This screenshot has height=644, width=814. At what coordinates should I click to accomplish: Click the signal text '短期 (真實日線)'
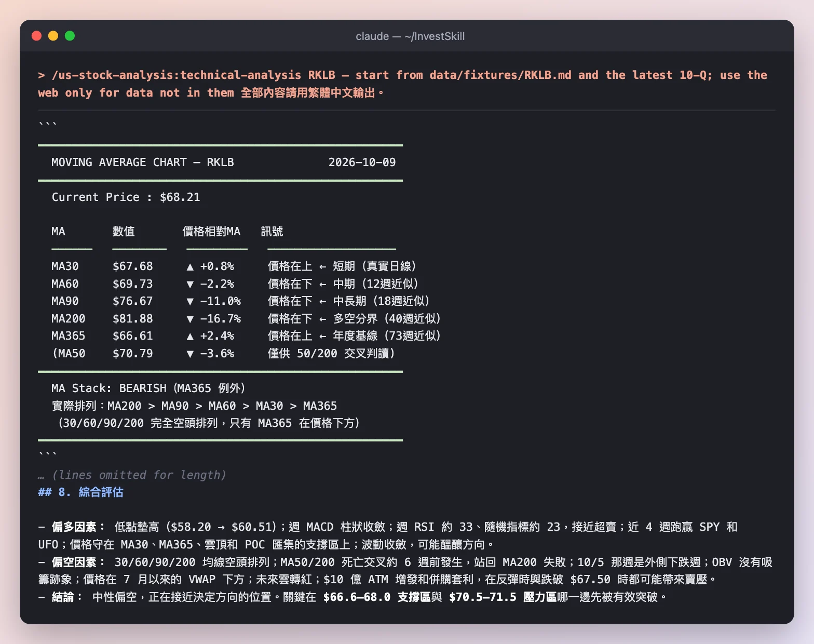click(374, 266)
